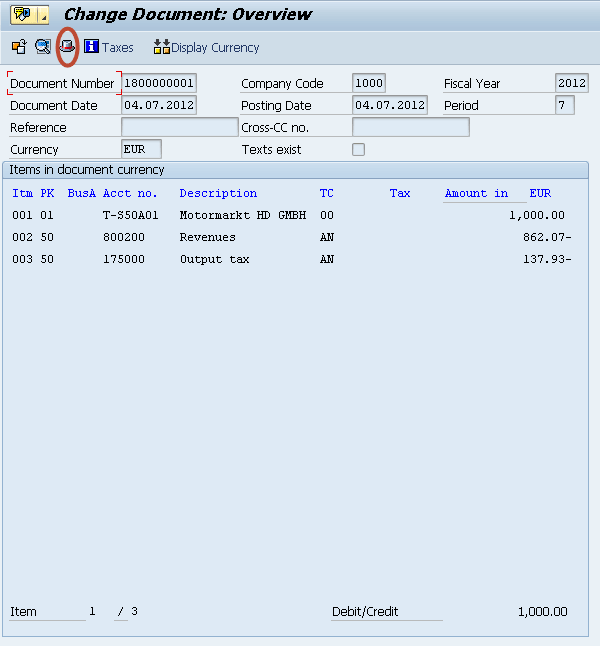Select the Cross-CC no. field
Image resolution: width=600 pixels, height=646 pixels.
click(x=410, y=127)
